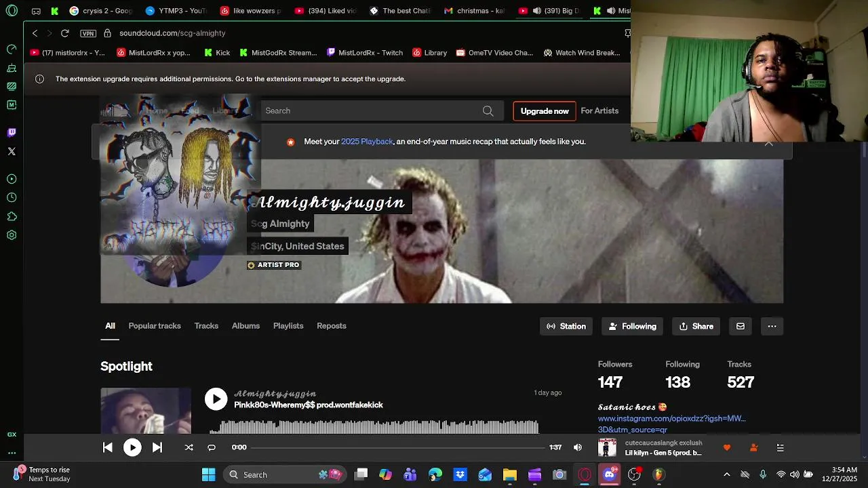Open the crysis 2 Google tab
This screenshot has width=868, height=488.
tap(100, 11)
